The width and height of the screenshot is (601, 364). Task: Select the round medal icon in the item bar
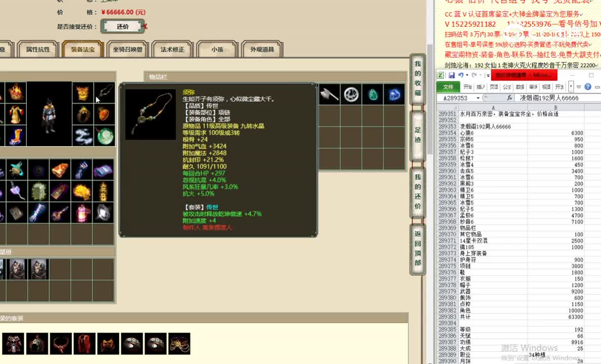click(x=351, y=94)
